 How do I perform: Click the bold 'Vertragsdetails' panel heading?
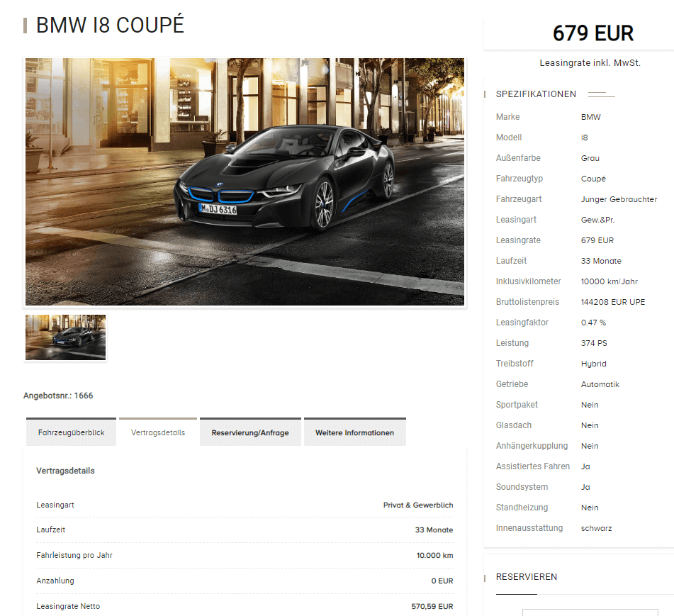(x=65, y=471)
